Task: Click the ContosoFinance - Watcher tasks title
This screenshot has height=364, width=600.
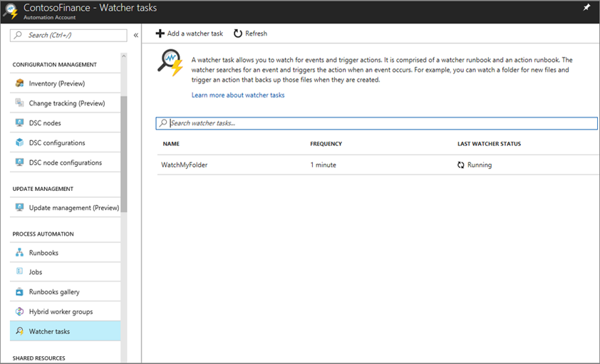Action: [x=90, y=8]
